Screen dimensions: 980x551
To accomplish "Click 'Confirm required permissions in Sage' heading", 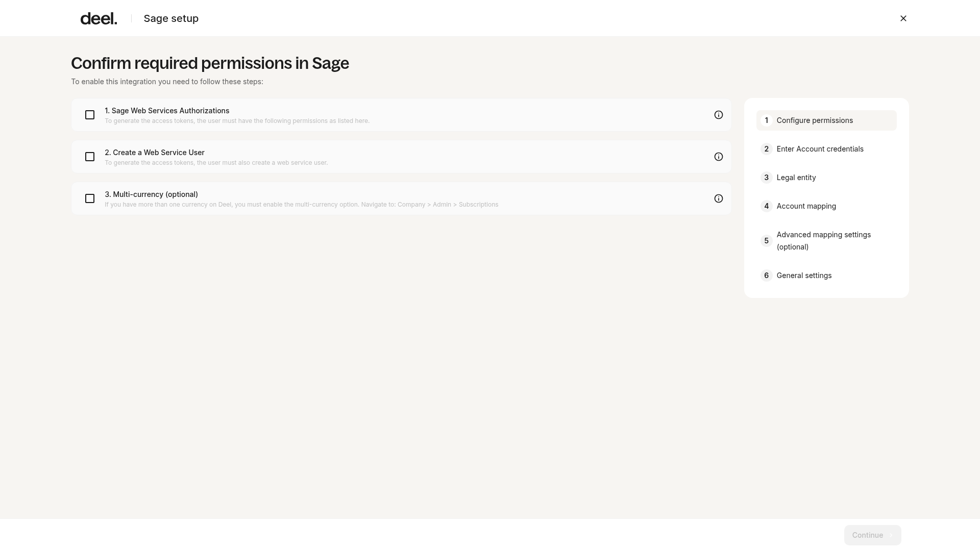I will point(210,63).
